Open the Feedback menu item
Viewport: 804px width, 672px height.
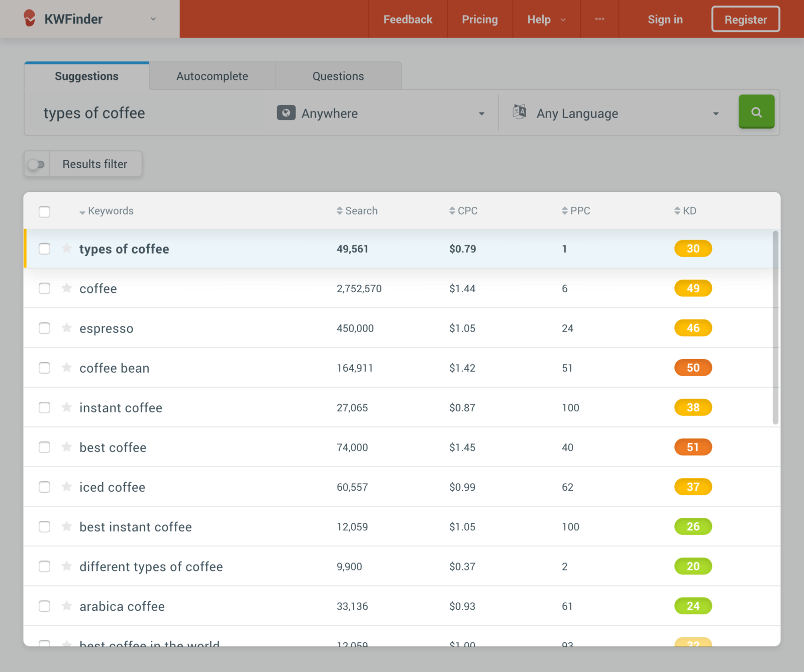click(x=408, y=19)
